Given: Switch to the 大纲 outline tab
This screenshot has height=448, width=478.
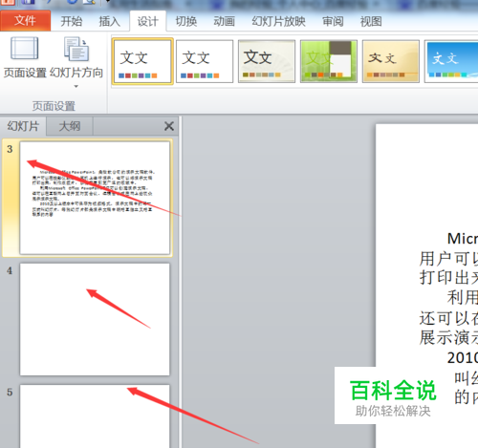Looking at the screenshot, I should click(70, 126).
